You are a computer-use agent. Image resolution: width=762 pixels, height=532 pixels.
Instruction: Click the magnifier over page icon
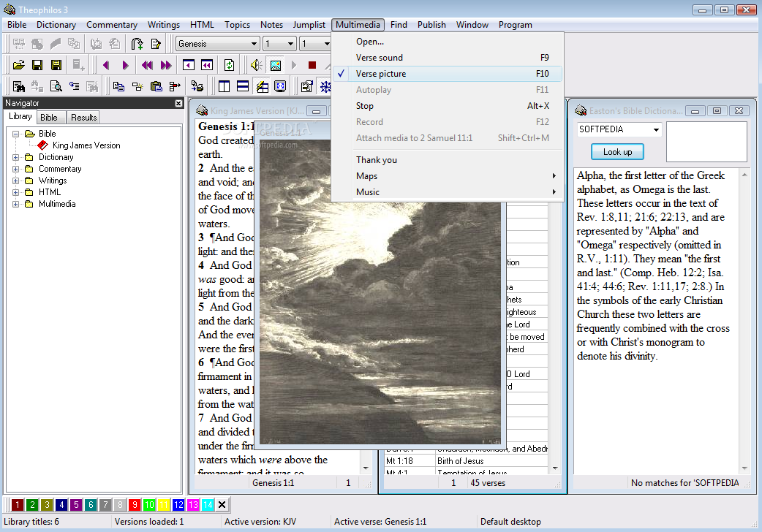(56, 86)
